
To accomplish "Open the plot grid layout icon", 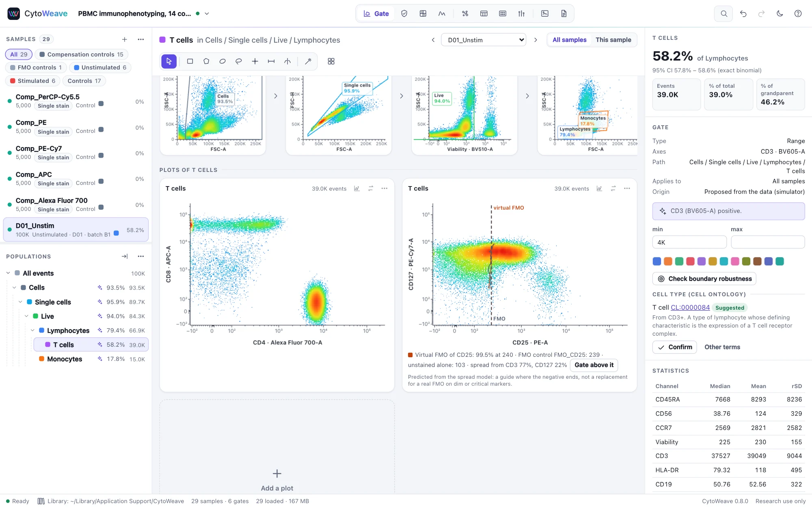I will (x=331, y=61).
